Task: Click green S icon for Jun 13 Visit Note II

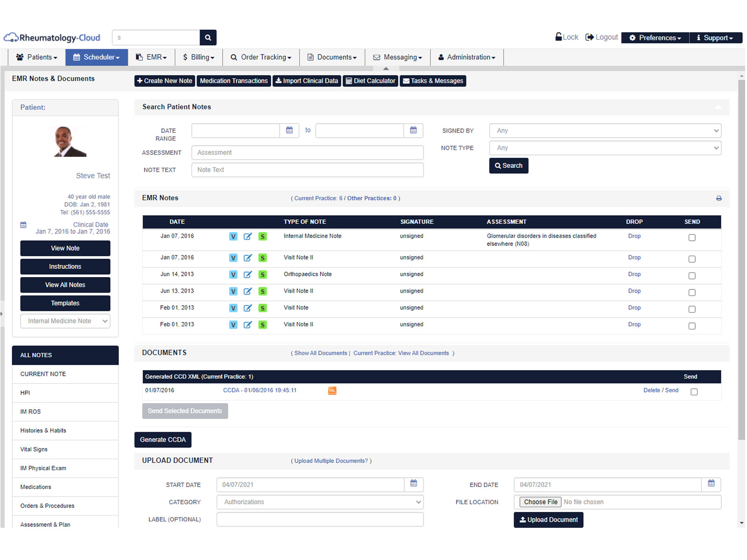Action: (x=263, y=291)
